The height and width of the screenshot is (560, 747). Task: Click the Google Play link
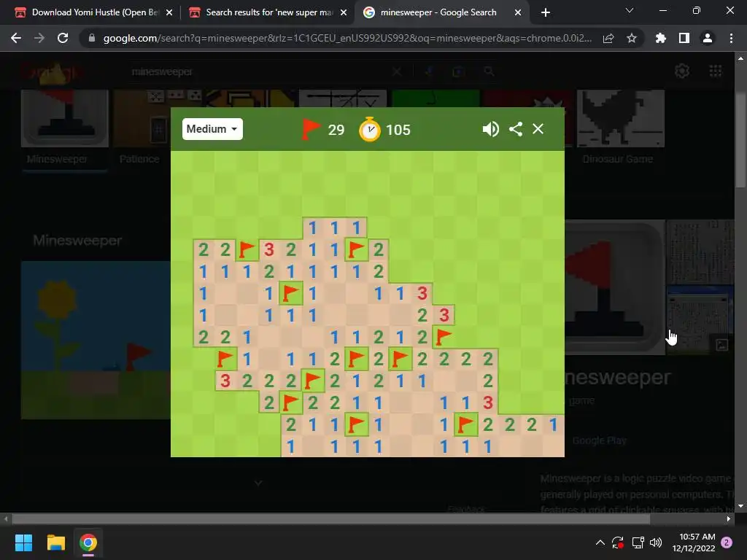click(x=600, y=441)
